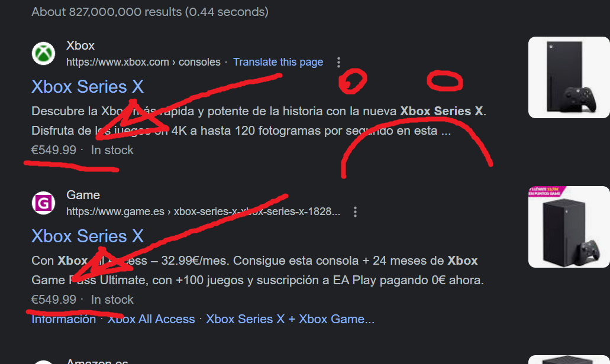
Task: Open the Xbox Series X + Xbox Game sitelink
Action: click(291, 319)
